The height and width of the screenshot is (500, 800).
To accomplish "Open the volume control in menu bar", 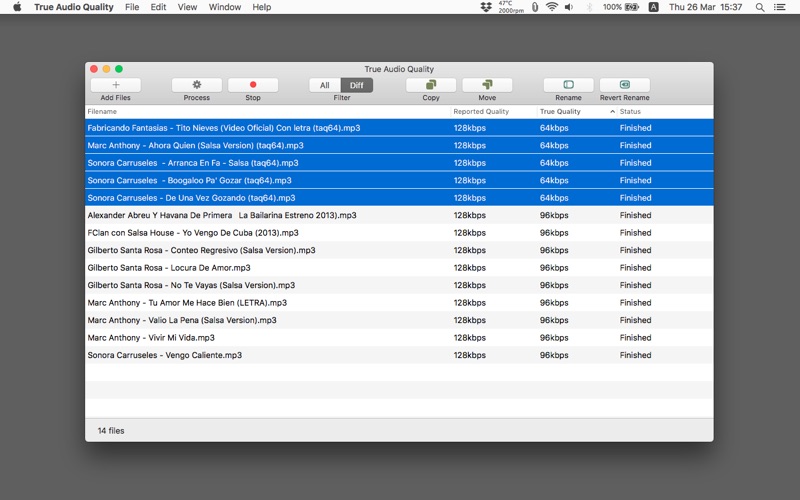I will pos(569,7).
